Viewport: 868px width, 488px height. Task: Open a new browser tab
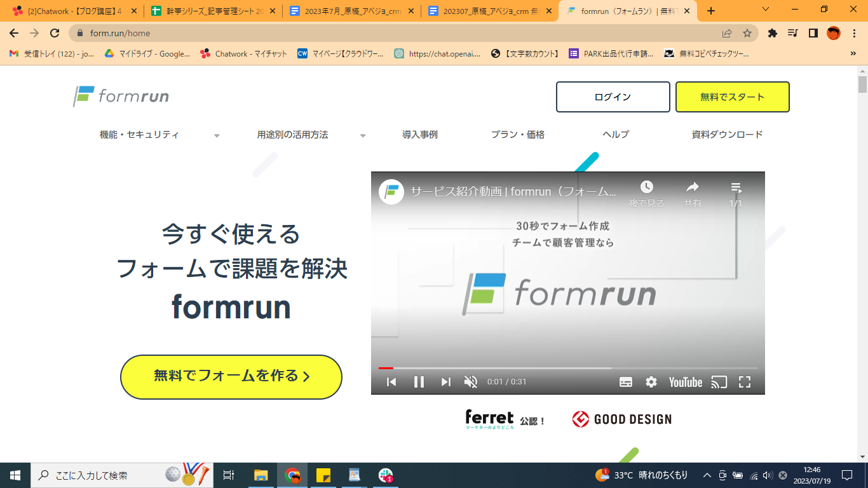pyautogui.click(x=710, y=11)
